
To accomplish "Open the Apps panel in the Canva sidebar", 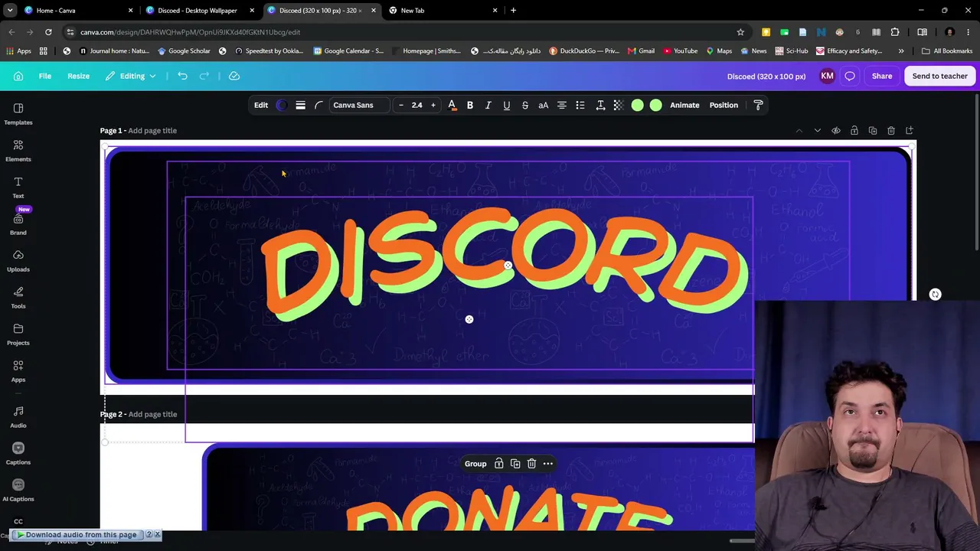I will tap(18, 370).
